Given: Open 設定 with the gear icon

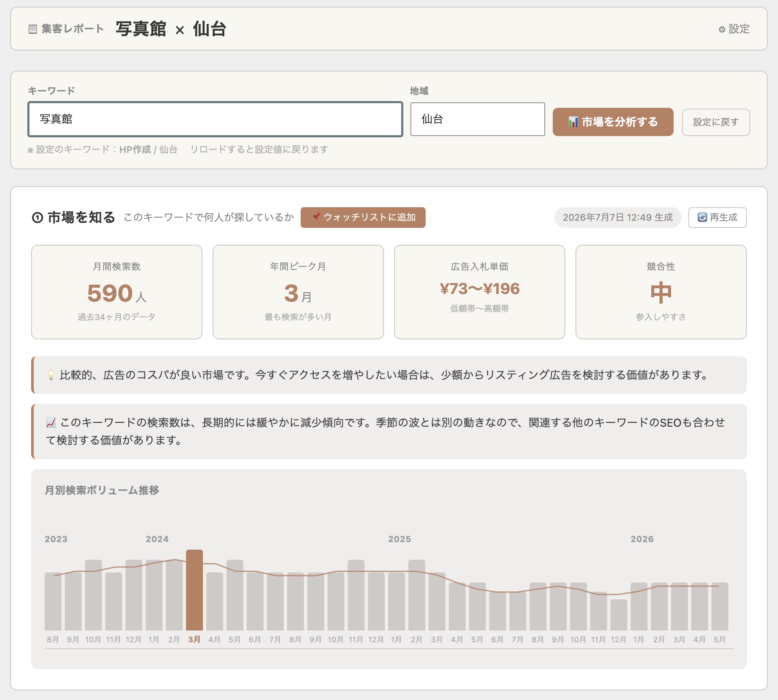Looking at the screenshot, I should (734, 29).
